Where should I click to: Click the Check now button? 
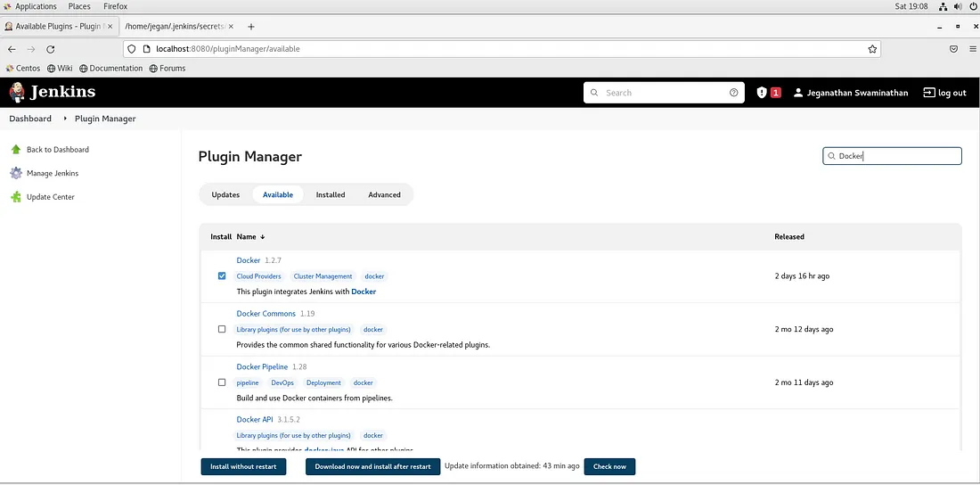609,467
